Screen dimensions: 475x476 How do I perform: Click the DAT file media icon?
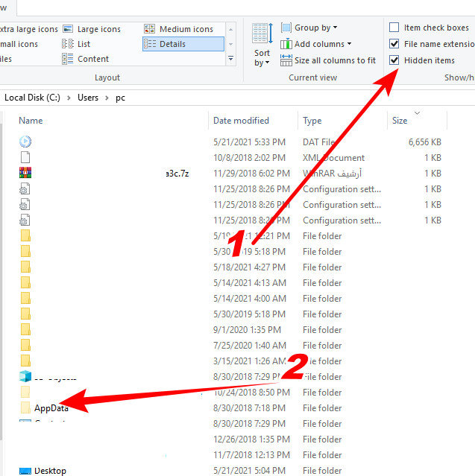[25, 142]
